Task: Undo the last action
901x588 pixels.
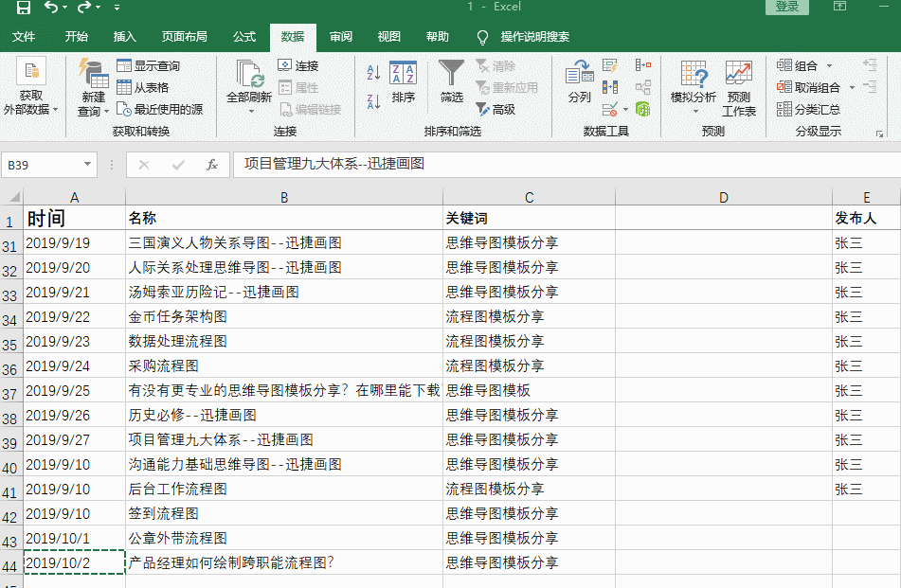Action: click(51, 7)
